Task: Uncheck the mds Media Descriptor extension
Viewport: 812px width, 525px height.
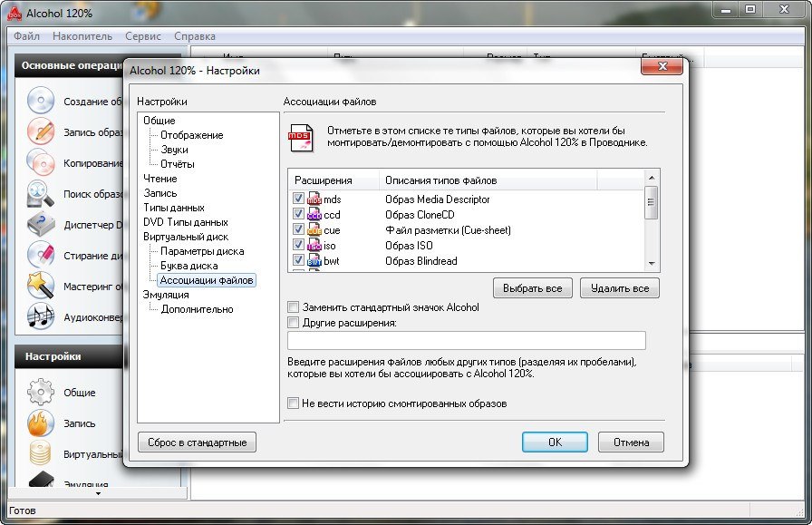Action: point(298,199)
